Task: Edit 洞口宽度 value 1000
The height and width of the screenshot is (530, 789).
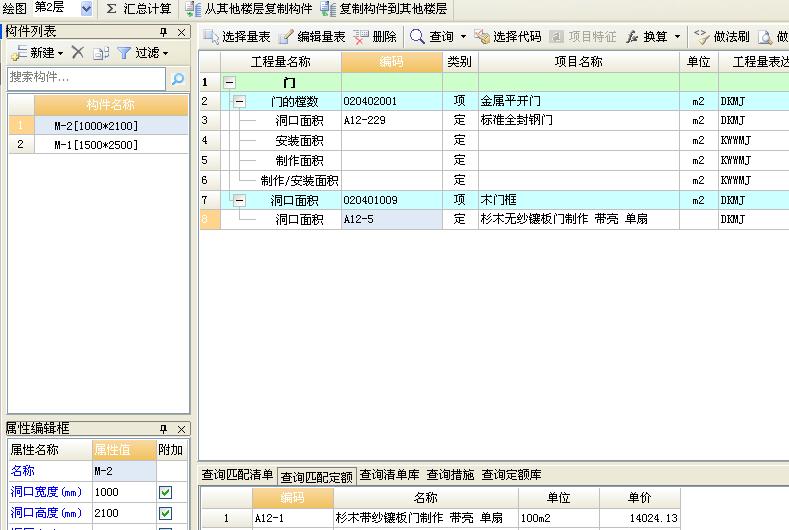Action: pos(124,492)
